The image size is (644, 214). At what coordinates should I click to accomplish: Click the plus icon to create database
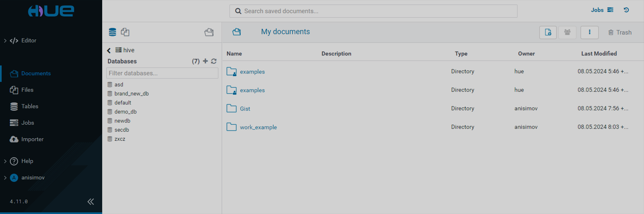click(x=205, y=61)
